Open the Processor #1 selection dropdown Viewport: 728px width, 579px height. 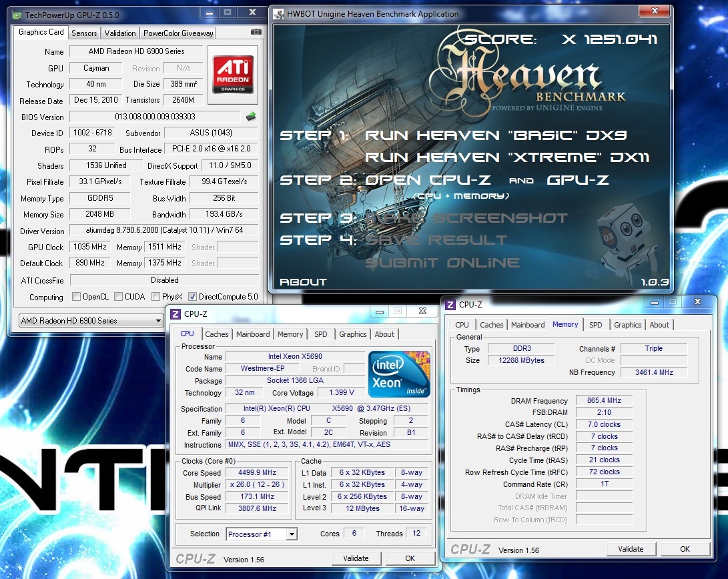click(262, 534)
